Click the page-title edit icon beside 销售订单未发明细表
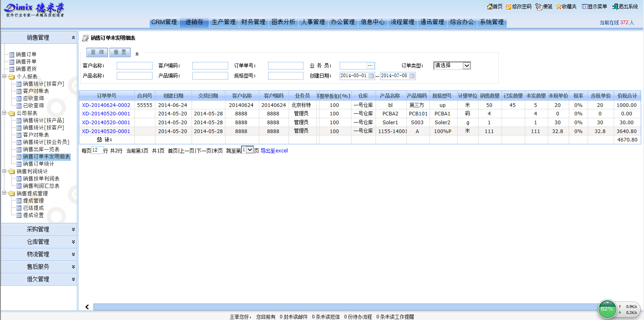 [85, 38]
